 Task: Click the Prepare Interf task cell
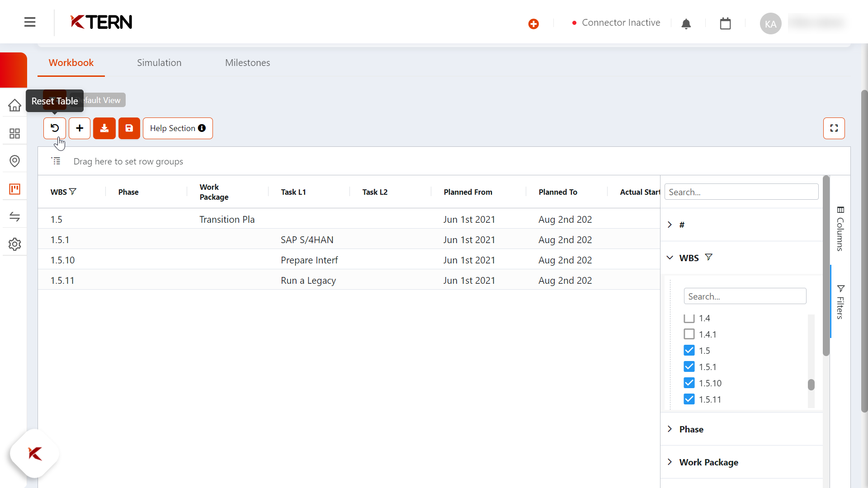tap(309, 260)
